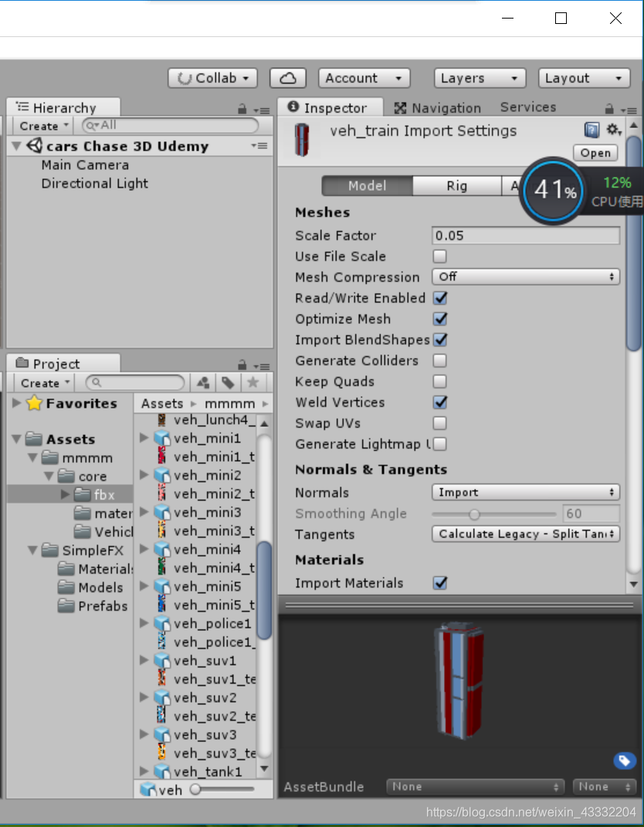Toggle the Hierarchy panel lock icon
The width and height of the screenshot is (644, 827).
click(x=242, y=109)
